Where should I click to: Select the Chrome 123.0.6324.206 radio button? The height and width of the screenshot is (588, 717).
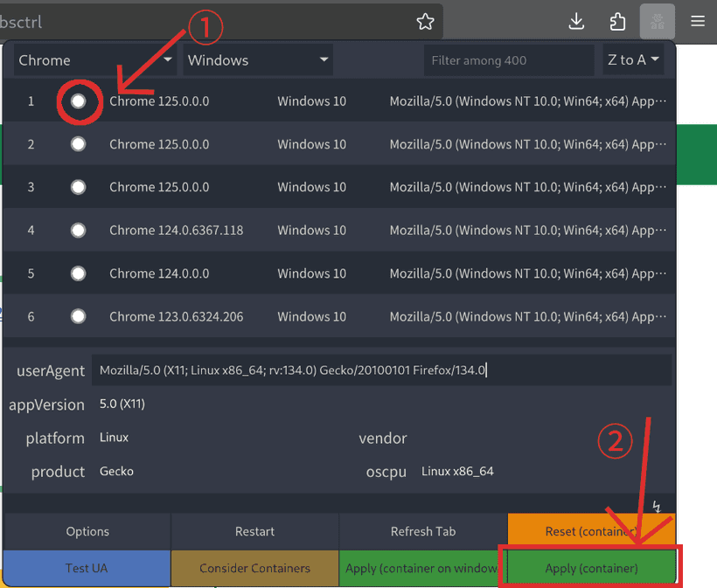(x=79, y=316)
